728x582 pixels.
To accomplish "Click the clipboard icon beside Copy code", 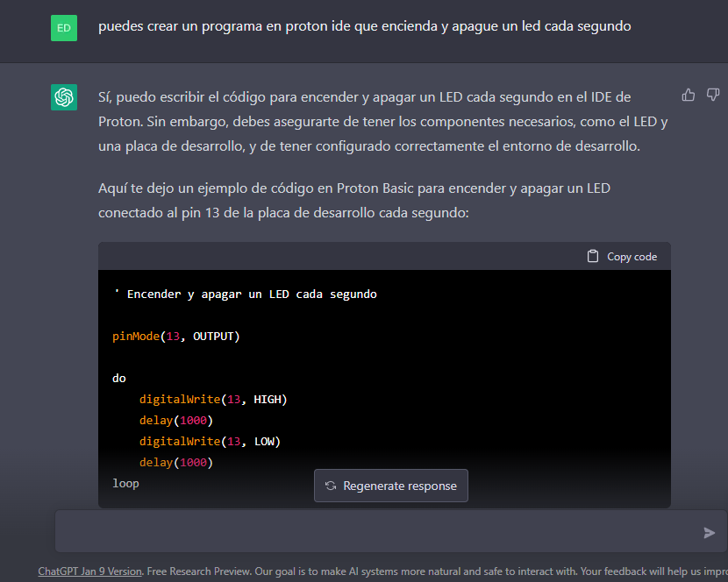I will [x=593, y=256].
